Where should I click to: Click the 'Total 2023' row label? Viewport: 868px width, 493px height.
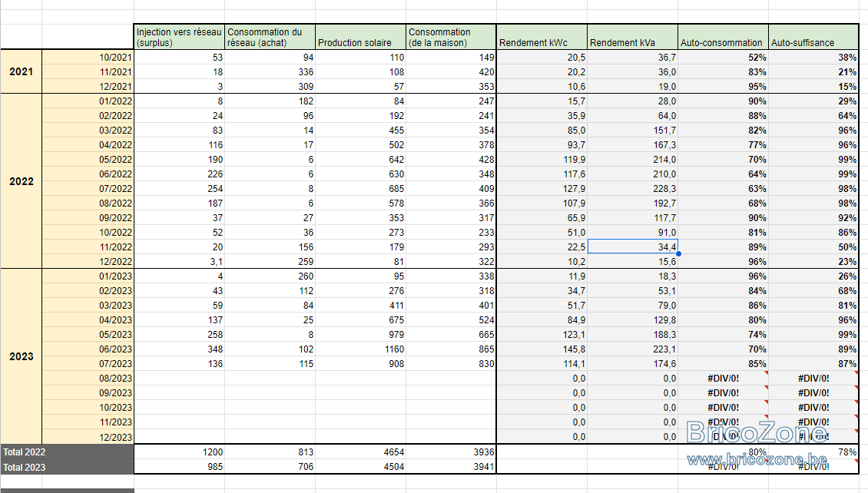coord(67,467)
